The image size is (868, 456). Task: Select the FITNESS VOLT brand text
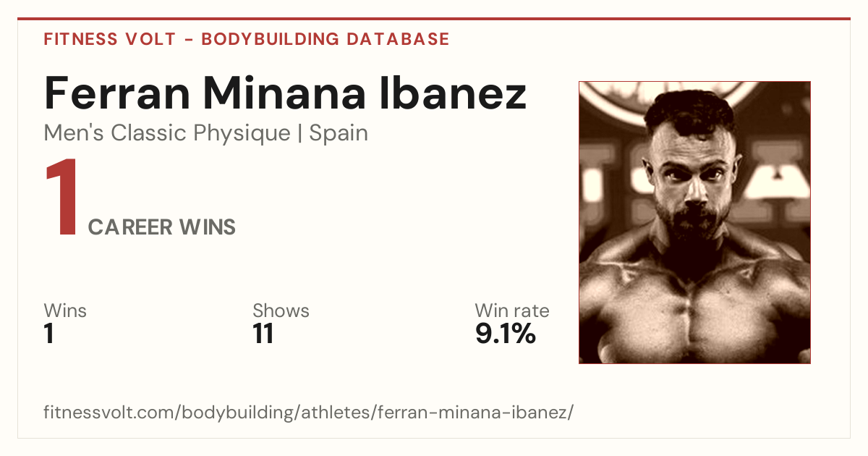pos(110,39)
